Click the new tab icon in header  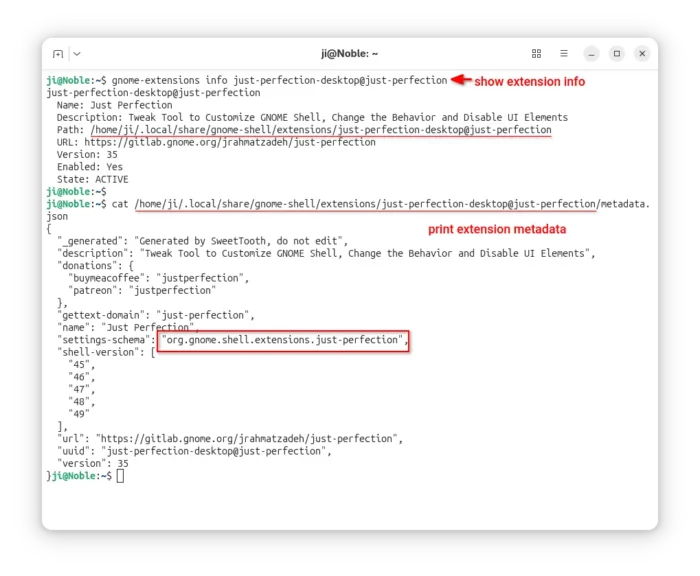click(x=58, y=54)
